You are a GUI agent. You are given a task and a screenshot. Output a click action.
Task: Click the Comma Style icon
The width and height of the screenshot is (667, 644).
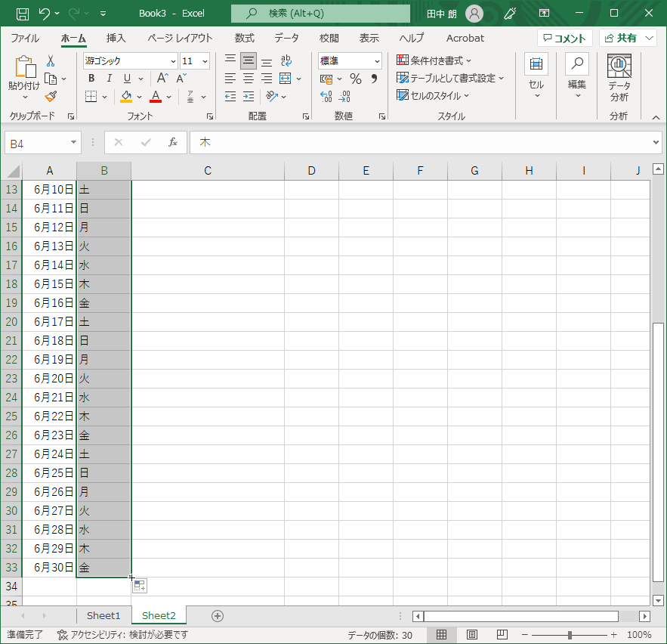click(374, 79)
